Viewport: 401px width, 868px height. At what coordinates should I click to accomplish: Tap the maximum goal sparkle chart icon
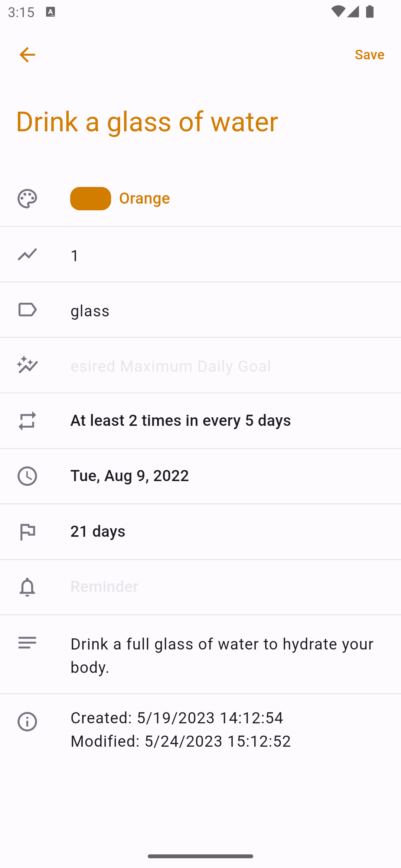click(27, 365)
